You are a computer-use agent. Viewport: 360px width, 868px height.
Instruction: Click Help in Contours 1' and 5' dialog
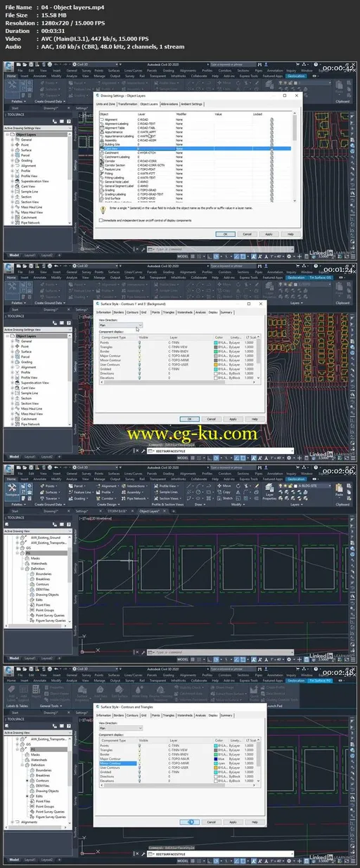(x=255, y=418)
